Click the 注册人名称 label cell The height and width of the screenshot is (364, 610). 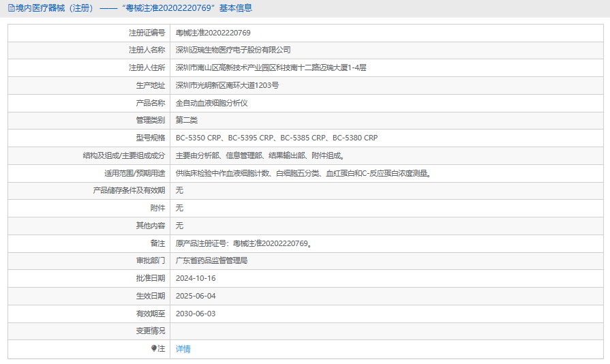[x=89, y=50]
